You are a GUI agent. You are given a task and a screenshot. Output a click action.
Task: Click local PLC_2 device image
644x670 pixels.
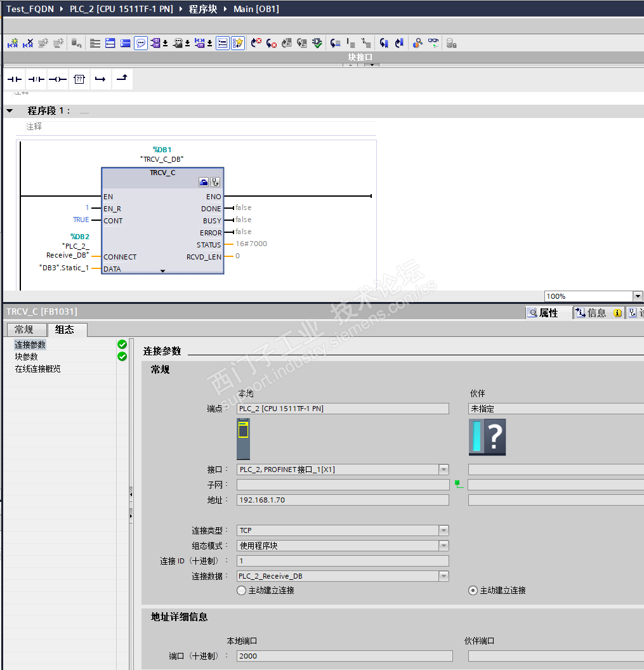(243, 439)
